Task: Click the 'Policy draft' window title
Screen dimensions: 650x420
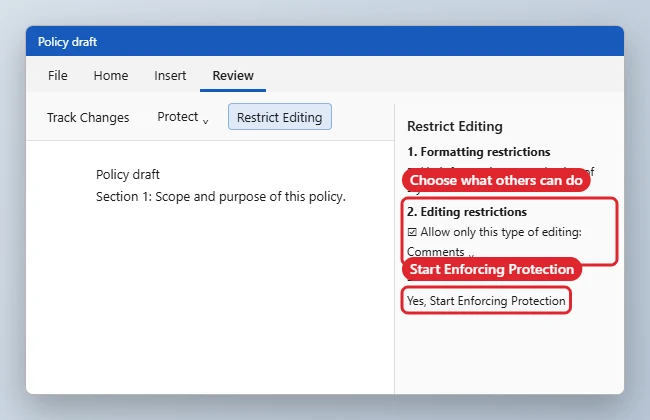Action: [68, 42]
